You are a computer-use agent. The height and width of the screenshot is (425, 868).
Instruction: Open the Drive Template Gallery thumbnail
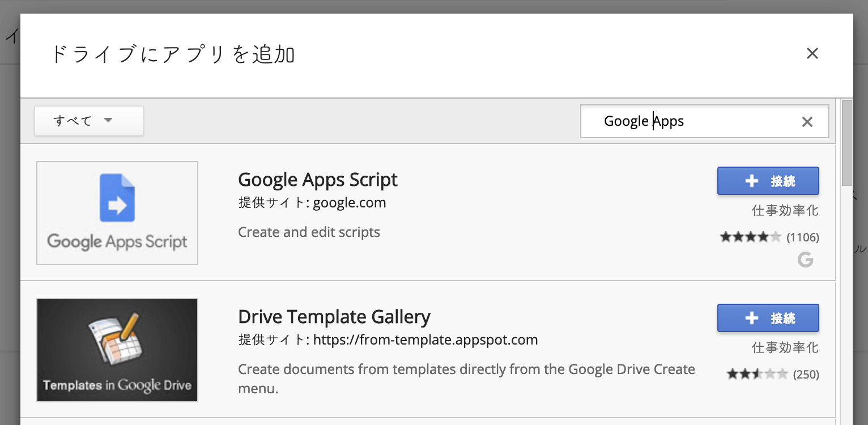[117, 350]
